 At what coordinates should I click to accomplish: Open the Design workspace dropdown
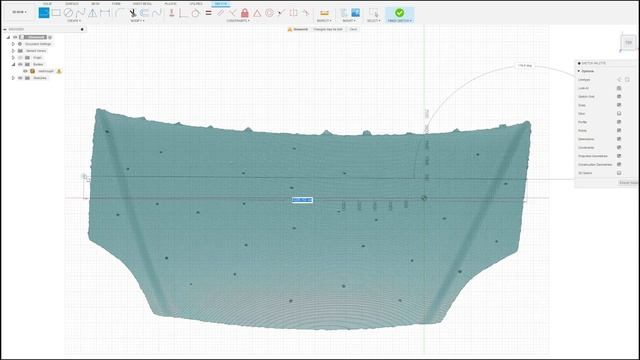tap(19, 12)
